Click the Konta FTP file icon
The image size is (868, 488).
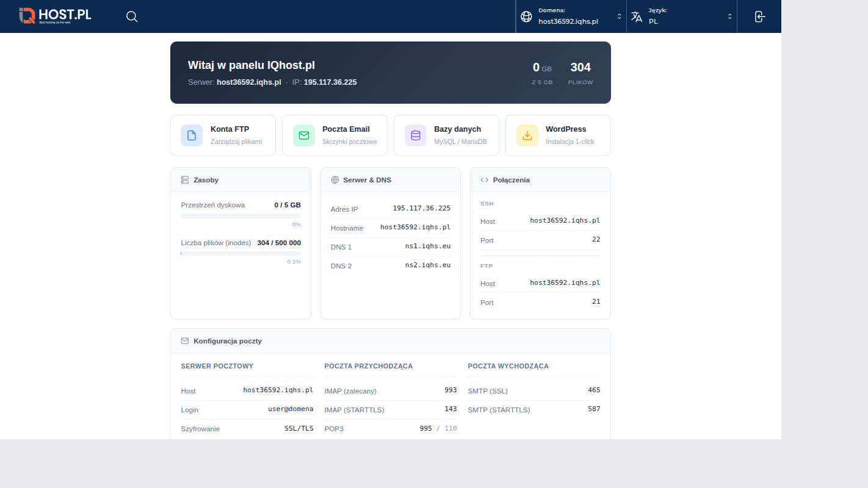(x=192, y=135)
